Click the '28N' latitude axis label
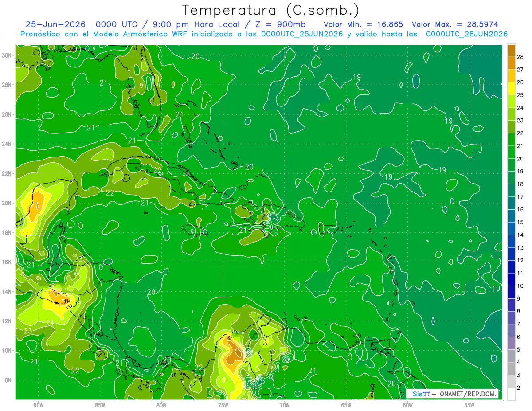This screenshot has height=411, width=532. click(x=8, y=85)
